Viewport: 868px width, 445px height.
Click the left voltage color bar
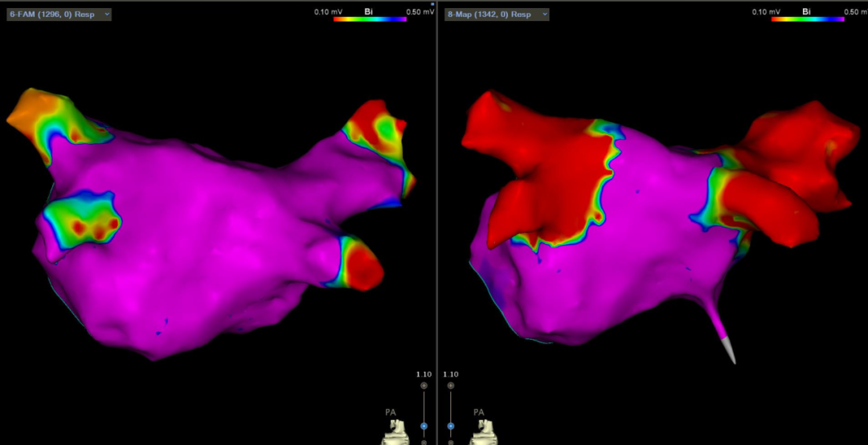coord(370,18)
